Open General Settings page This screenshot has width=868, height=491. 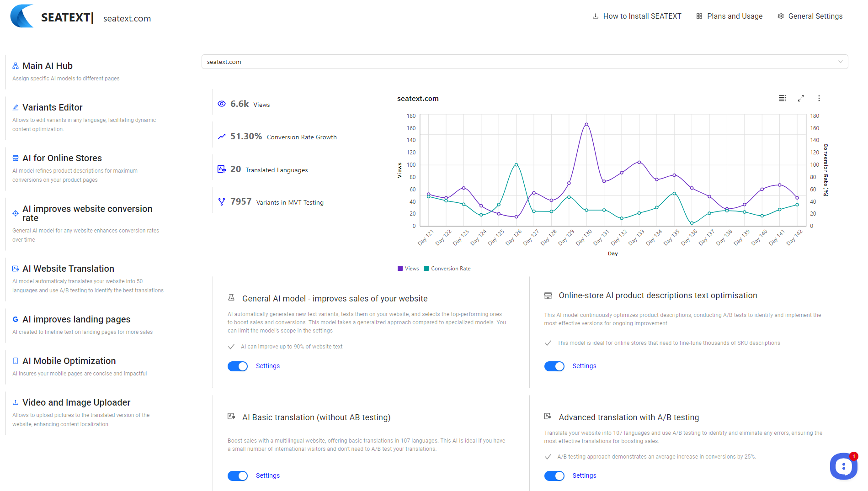pos(815,16)
